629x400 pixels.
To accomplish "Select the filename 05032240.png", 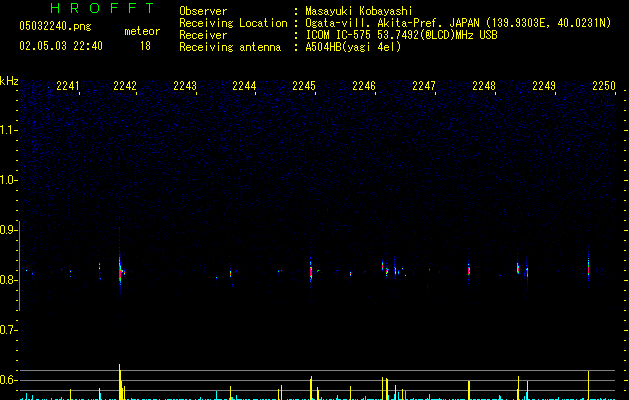I will [x=55, y=26].
